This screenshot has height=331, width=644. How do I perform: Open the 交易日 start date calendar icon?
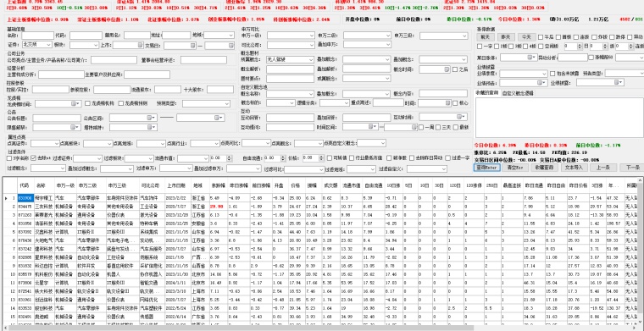[x=193, y=45]
